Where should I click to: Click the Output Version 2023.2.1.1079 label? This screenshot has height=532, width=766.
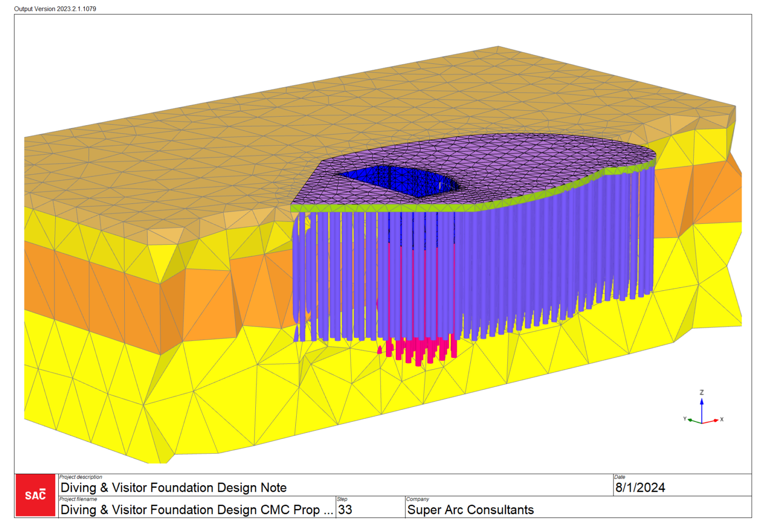[54, 8]
